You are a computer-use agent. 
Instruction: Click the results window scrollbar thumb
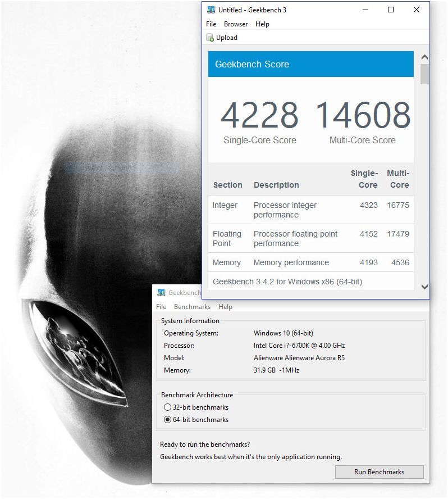click(x=424, y=74)
